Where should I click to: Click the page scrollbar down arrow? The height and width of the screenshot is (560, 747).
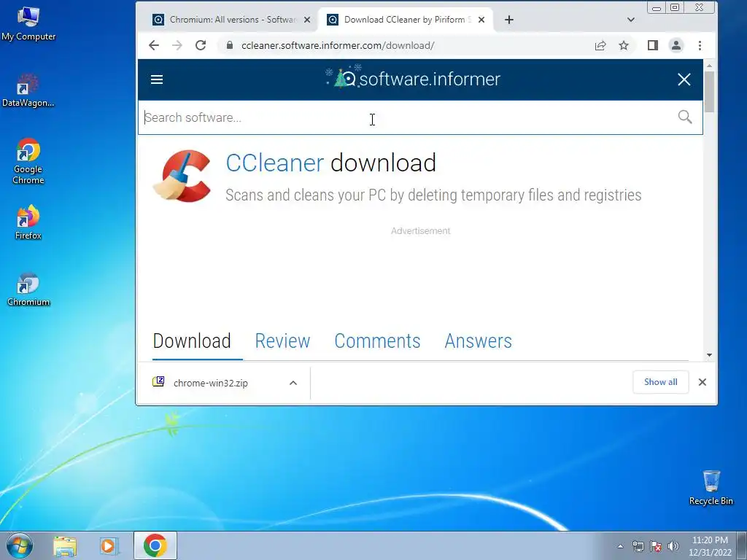709,355
